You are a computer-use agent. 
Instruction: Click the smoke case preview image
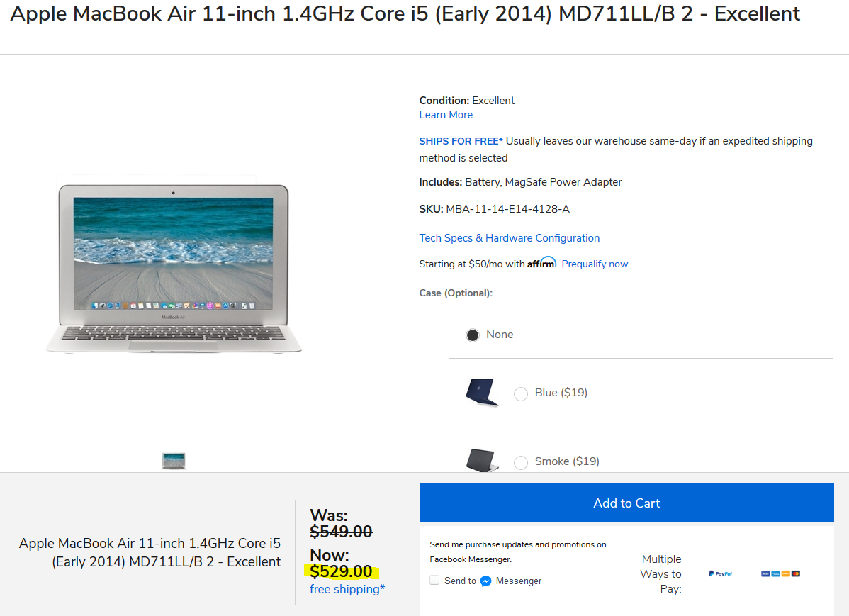[482, 459]
